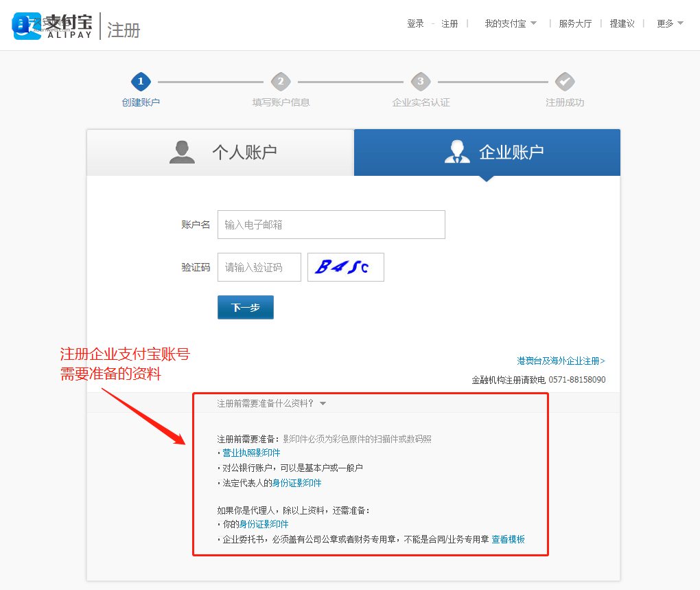Select step 1 创建账户 diamond icon
The height and width of the screenshot is (590, 700).
(x=141, y=81)
